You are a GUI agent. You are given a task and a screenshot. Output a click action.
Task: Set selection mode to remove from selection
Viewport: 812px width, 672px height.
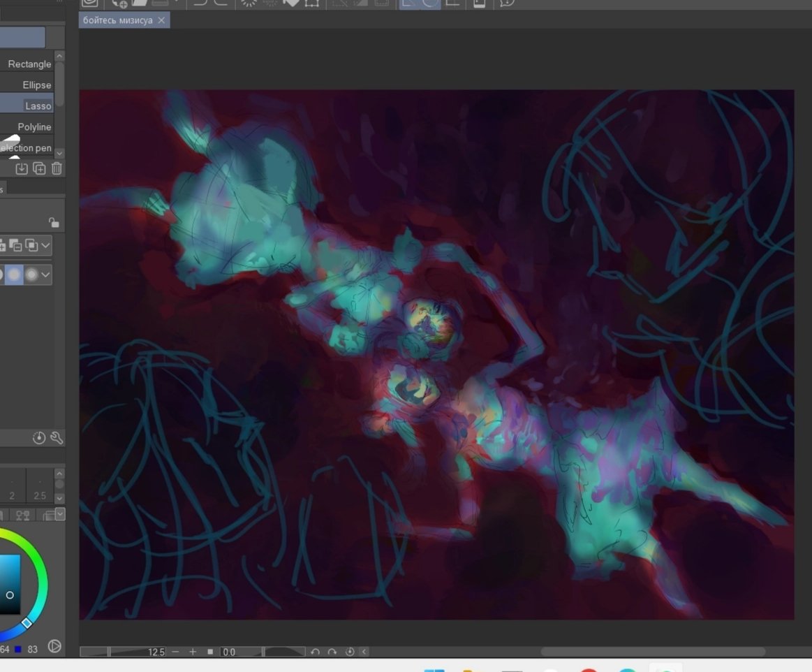(16, 245)
